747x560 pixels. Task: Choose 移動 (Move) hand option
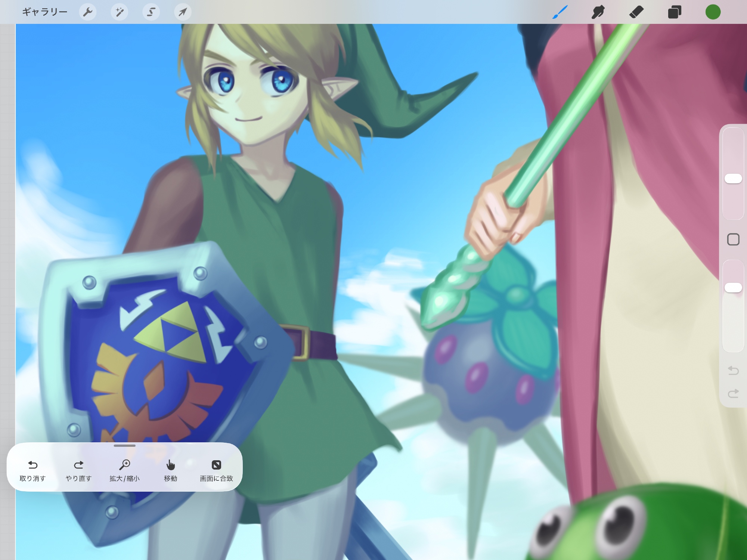[x=170, y=470]
